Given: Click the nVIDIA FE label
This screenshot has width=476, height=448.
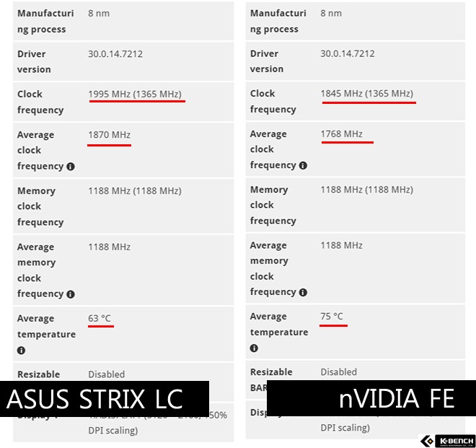Looking at the screenshot, I should coord(396,399).
